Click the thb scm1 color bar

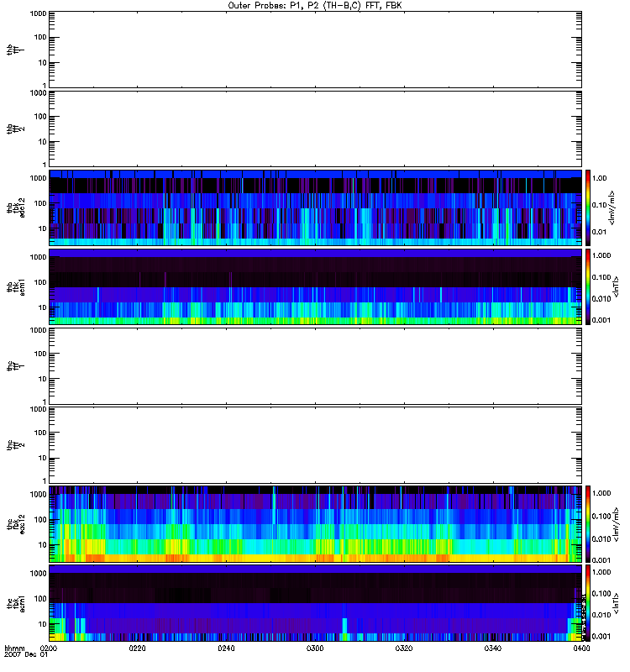pyautogui.click(x=590, y=286)
